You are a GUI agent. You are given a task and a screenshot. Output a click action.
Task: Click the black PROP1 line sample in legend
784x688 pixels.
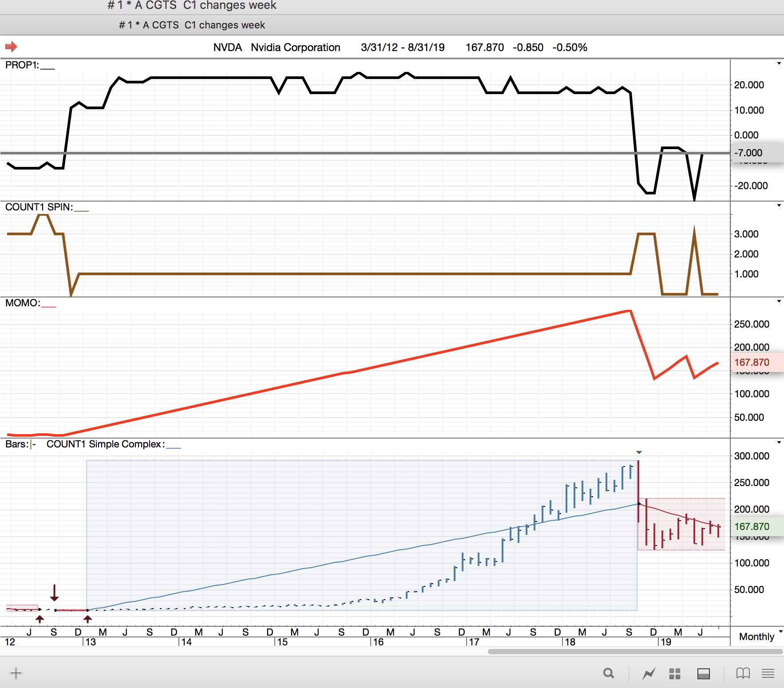click(x=48, y=69)
